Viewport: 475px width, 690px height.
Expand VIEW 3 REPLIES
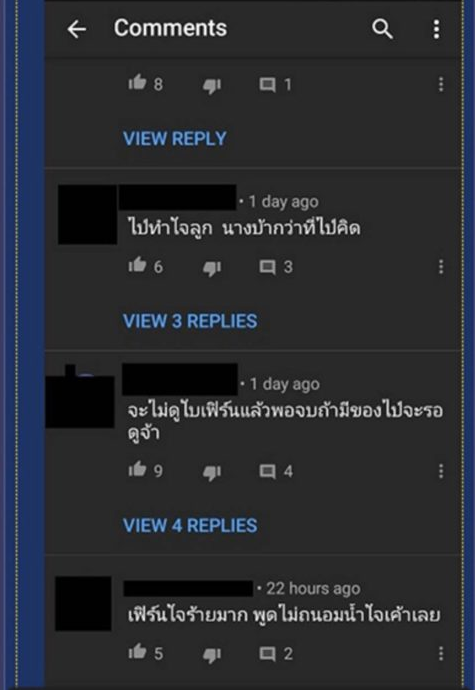tap(190, 321)
